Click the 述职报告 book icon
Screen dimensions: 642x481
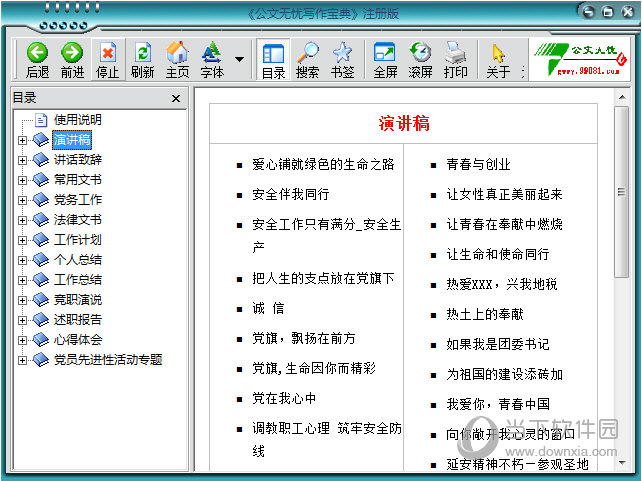tap(41, 320)
